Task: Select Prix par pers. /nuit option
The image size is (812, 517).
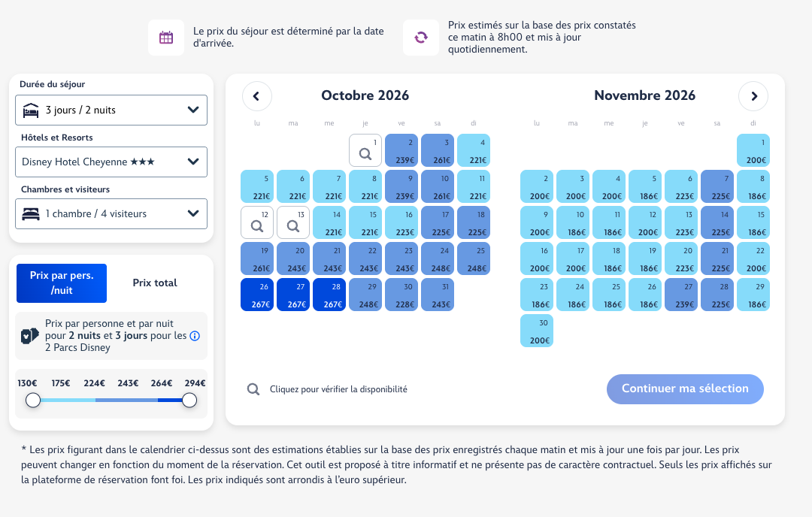Action: pyautogui.click(x=62, y=283)
